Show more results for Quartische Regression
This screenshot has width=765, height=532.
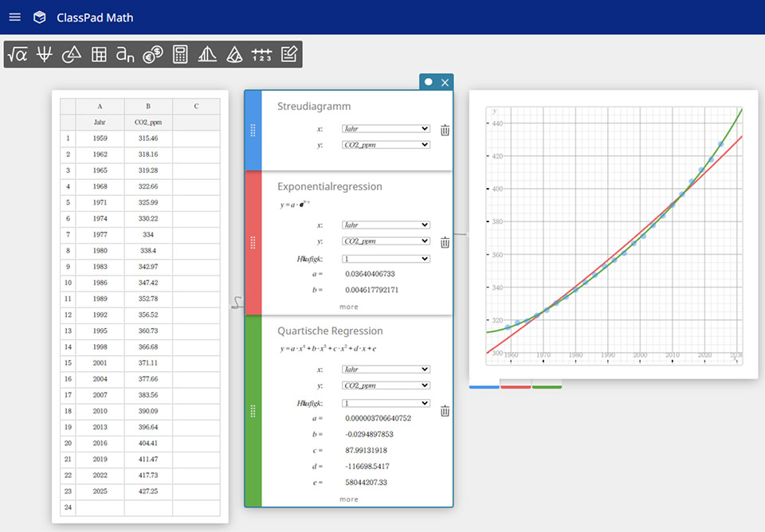click(348, 499)
